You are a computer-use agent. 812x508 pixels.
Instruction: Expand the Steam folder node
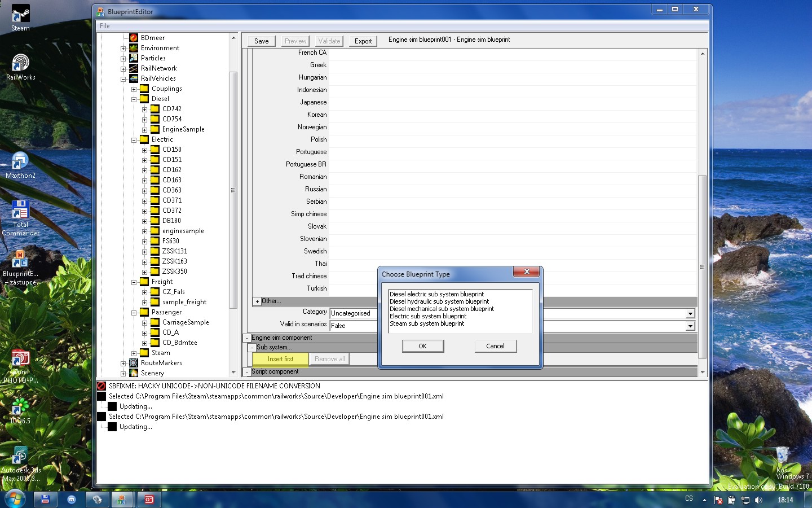pyautogui.click(x=134, y=353)
